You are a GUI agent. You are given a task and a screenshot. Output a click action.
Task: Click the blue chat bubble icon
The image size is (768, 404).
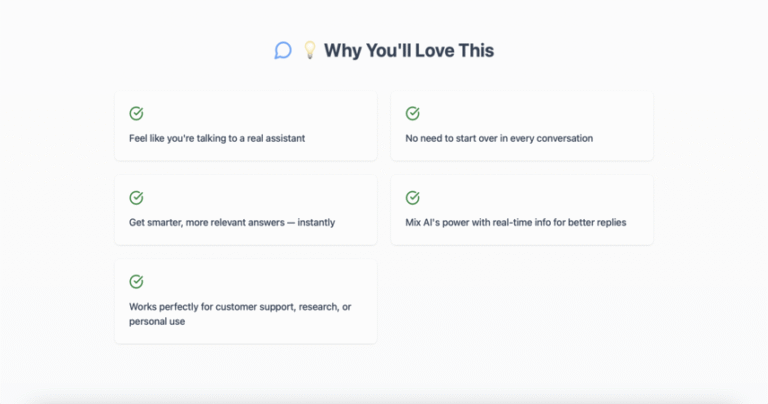pyautogui.click(x=283, y=50)
